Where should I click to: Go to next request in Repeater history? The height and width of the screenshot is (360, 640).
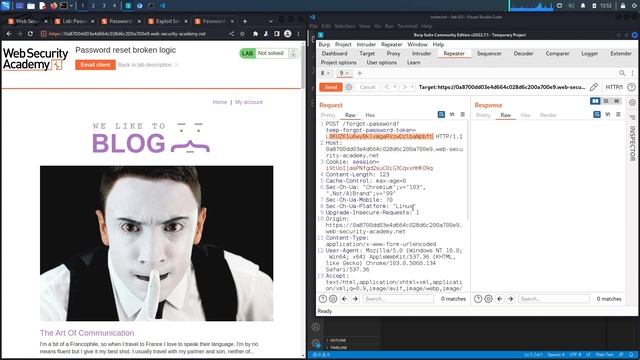pos(404,87)
